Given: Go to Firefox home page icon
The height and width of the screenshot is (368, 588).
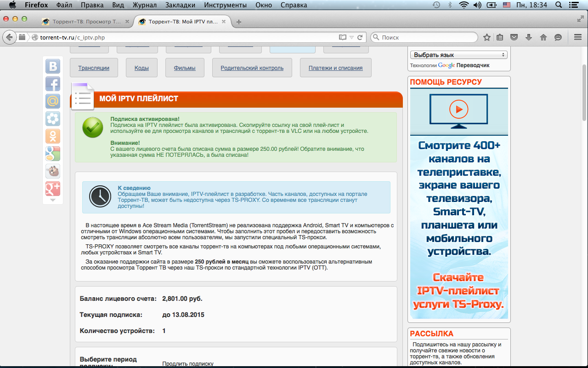Looking at the screenshot, I should pyautogui.click(x=543, y=37).
